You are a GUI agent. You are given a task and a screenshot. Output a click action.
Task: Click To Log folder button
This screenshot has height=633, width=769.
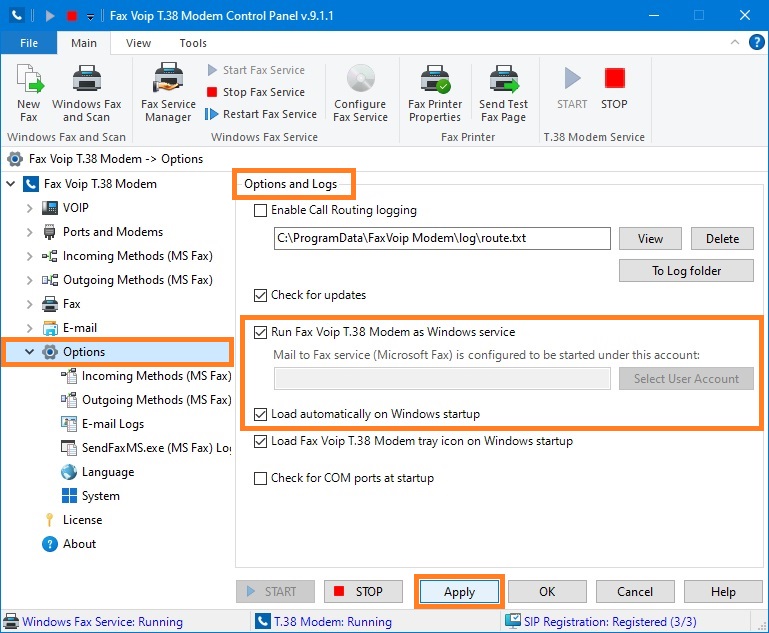[x=686, y=271]
